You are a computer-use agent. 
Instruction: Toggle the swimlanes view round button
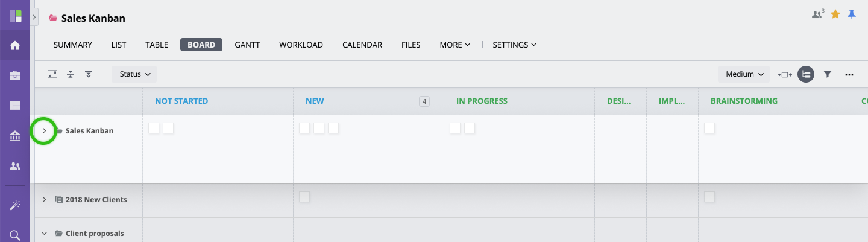click(806, 74)
